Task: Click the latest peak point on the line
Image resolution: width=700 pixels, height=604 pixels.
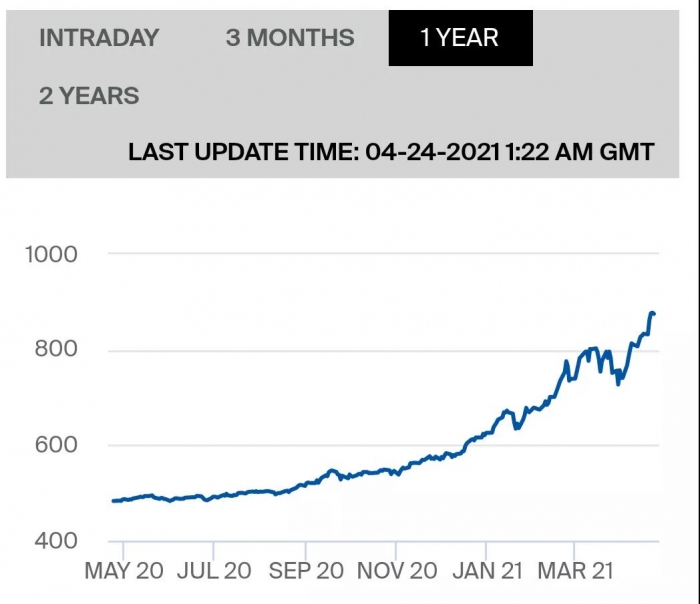Action: [x=652, y=313]
